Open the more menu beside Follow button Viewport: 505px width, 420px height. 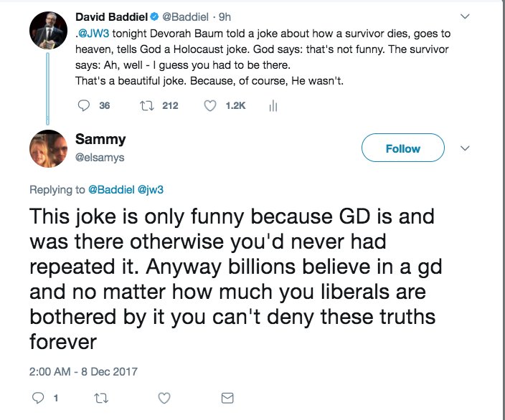(x=465, y=148)
